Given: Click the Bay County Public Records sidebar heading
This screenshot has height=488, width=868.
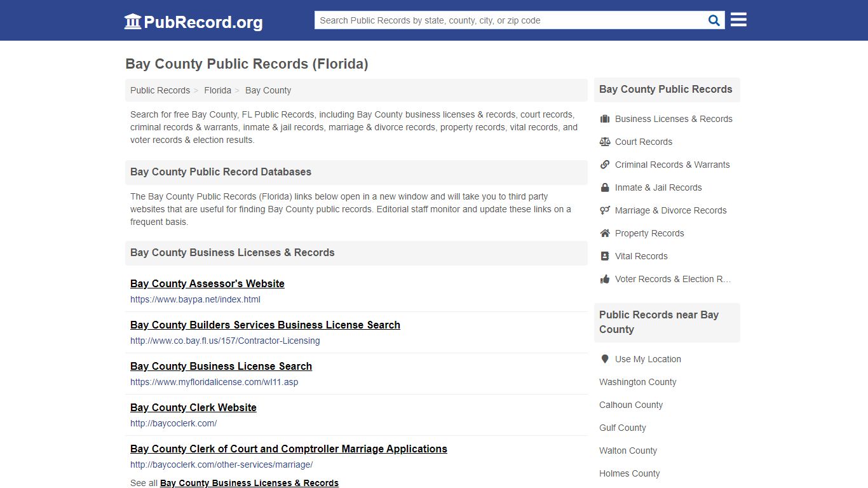Looking at the screenshot, I should pyautogui.click(x=665, y=89).
